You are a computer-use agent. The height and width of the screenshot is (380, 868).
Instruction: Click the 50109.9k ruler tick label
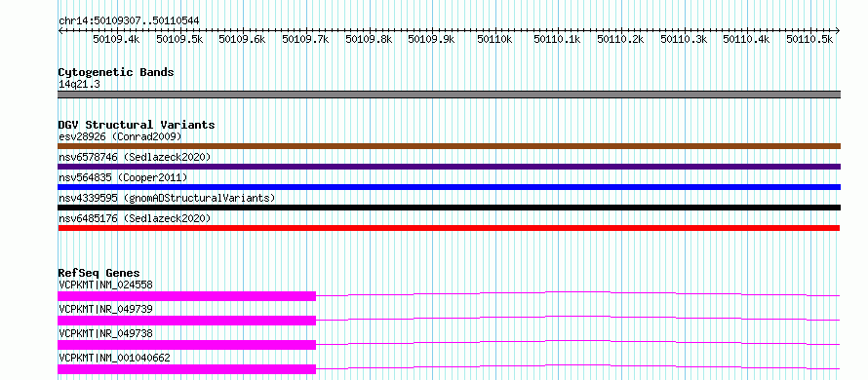click(x=431, y=39)
